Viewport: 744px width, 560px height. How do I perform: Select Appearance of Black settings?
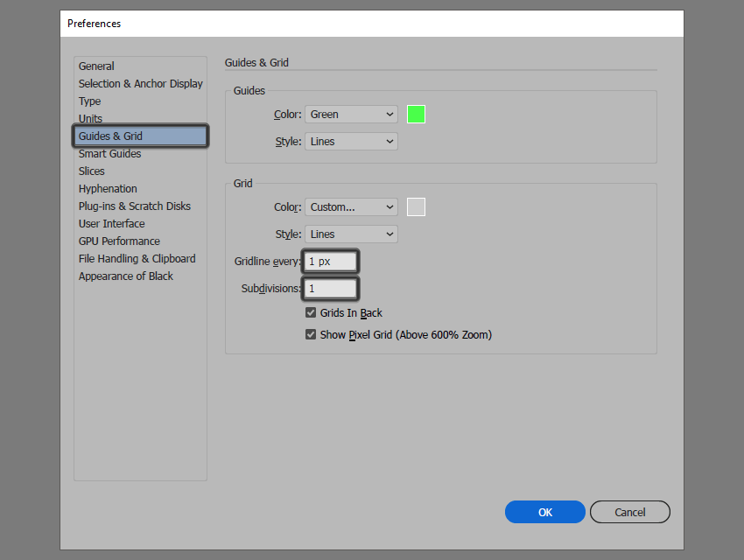(x=126, y=276)
